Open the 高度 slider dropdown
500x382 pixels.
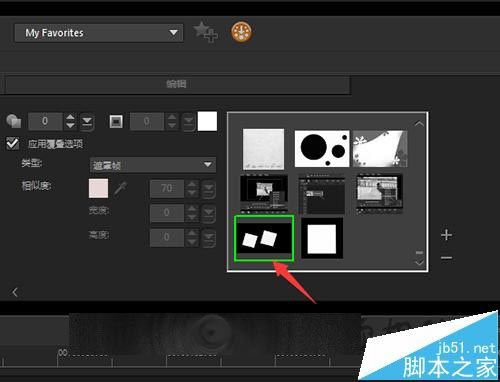208,238
